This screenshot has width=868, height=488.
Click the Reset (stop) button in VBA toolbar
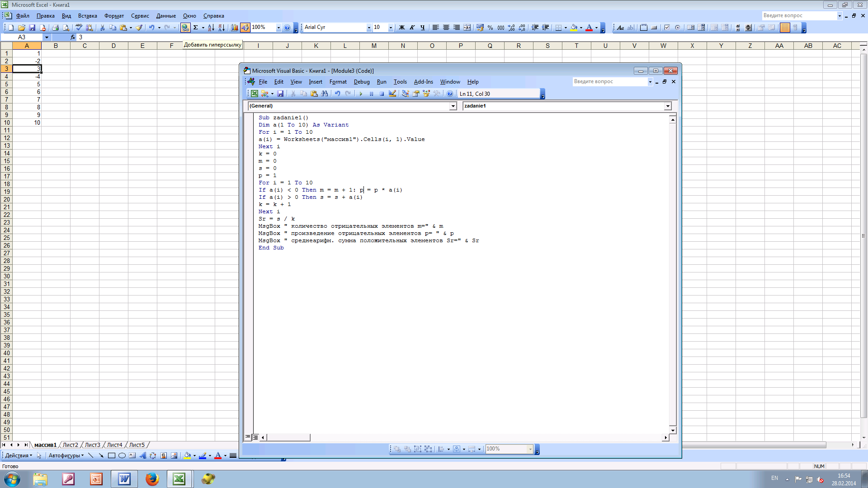point(382,94)
